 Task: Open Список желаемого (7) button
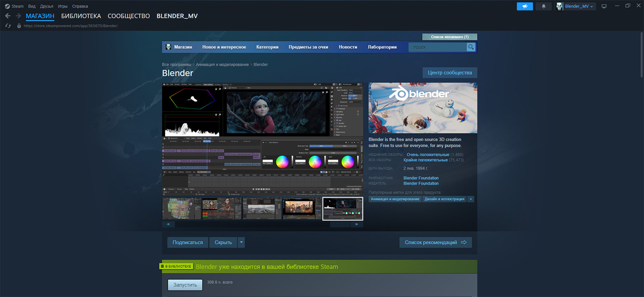pyautogui.click(x=450, y=37)
